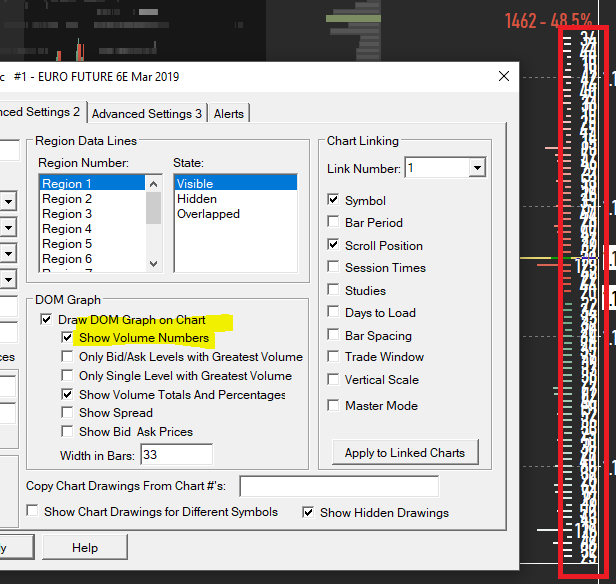The width and height of the screenshot is (616, 584).
Task: Open the Link Number dropdown
Action: point(477,168)
